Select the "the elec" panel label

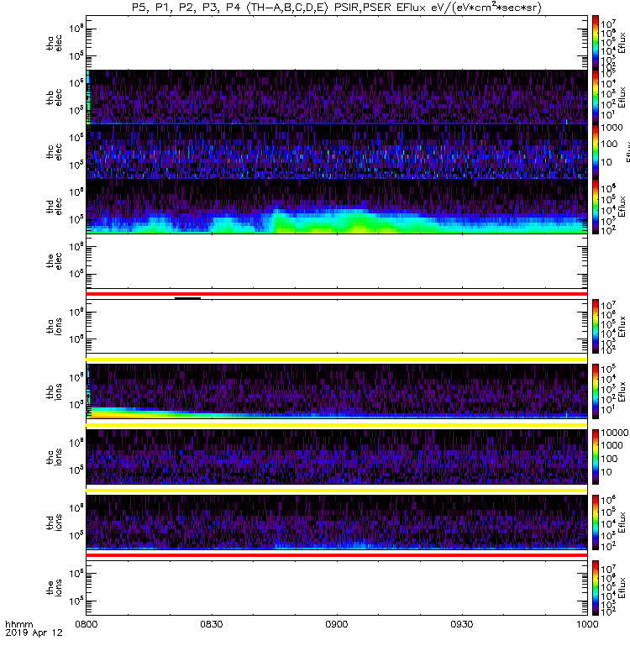tap(55, 261)
